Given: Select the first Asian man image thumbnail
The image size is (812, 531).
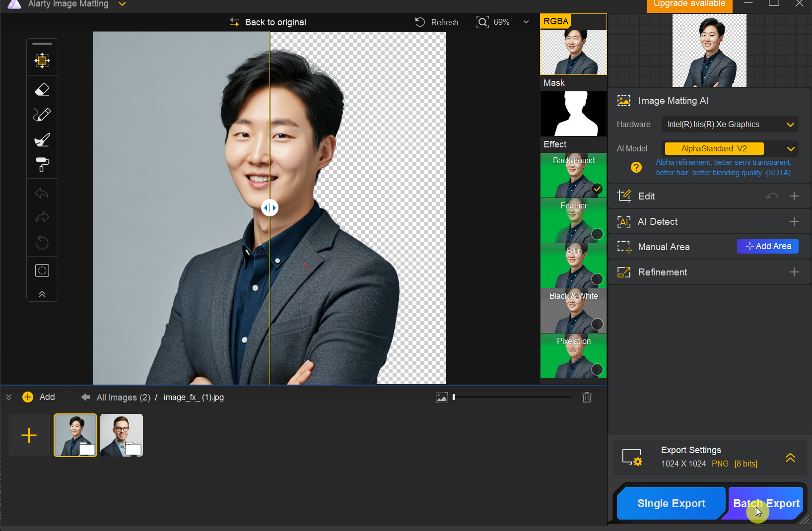Looking at the screenshot, I should click(x=75, y=435).
